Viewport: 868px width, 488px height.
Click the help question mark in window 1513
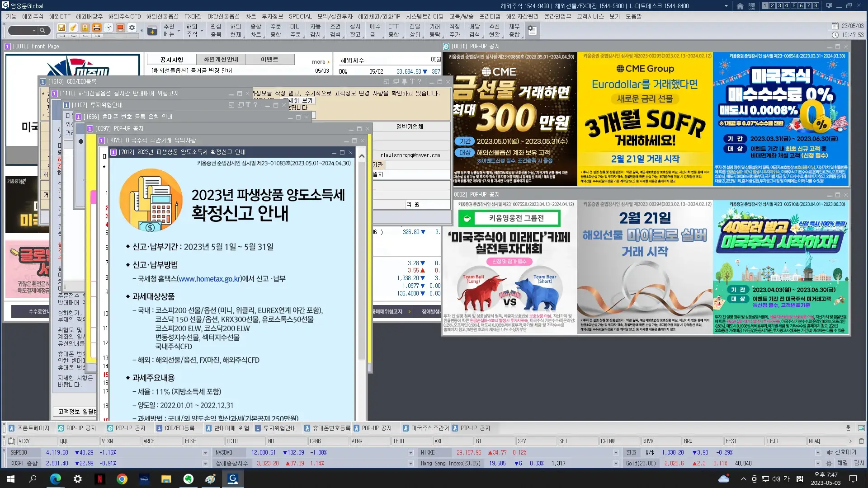tap(420, 81)
